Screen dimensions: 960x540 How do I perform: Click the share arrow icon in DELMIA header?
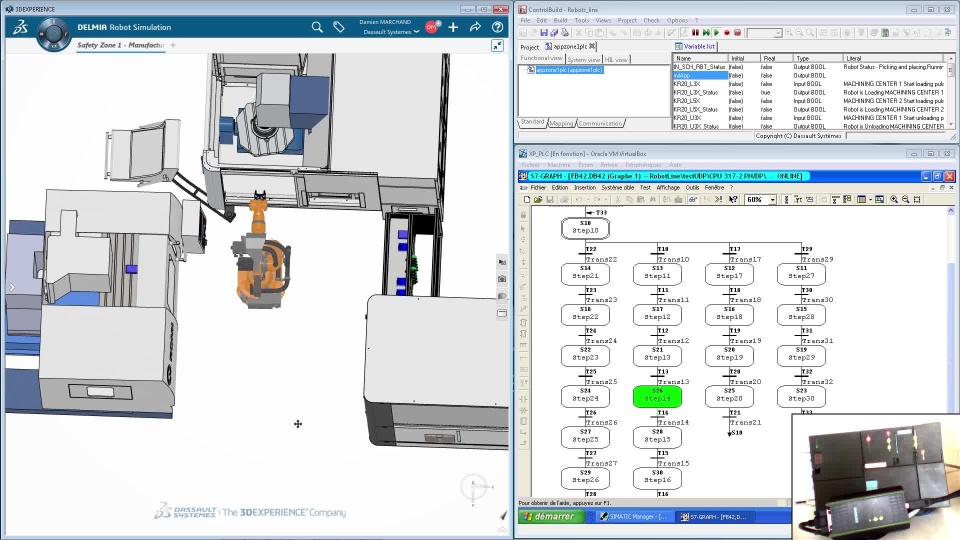coord(475,27)
